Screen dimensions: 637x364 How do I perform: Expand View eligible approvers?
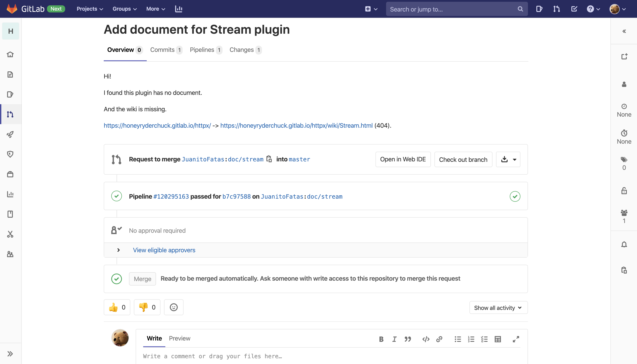point(164,250)
